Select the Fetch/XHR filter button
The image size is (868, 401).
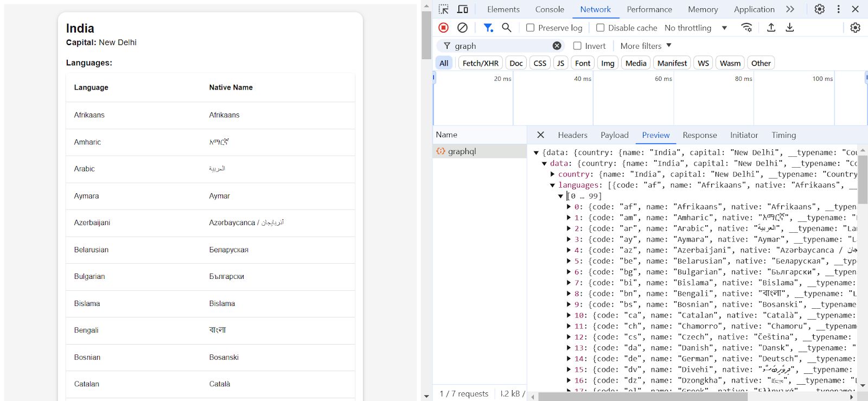[x=480, y=63]
